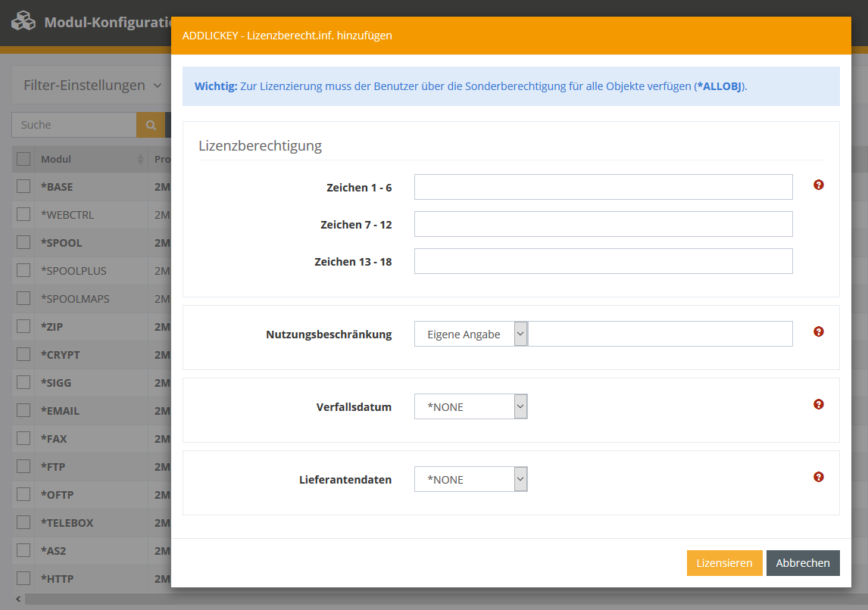This screenshot has width=868, height=610.
Task: Click the orange search magnifier button
Action: [150, 125]
